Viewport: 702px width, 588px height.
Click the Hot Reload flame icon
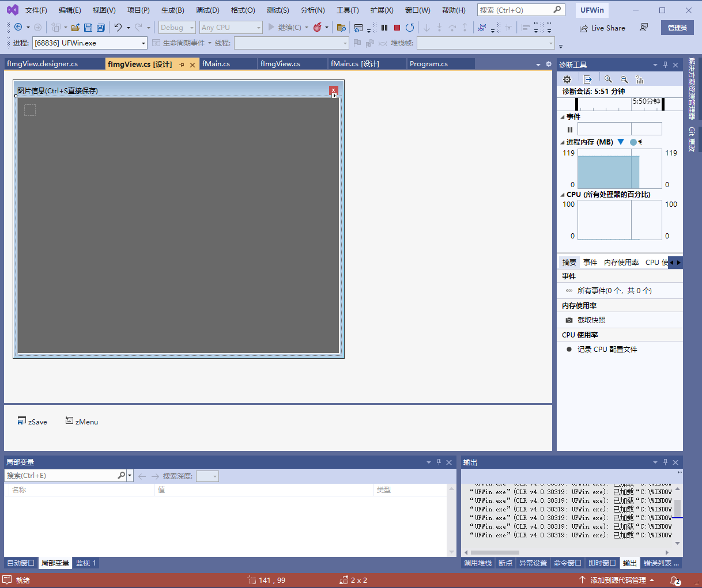point(317,27)
